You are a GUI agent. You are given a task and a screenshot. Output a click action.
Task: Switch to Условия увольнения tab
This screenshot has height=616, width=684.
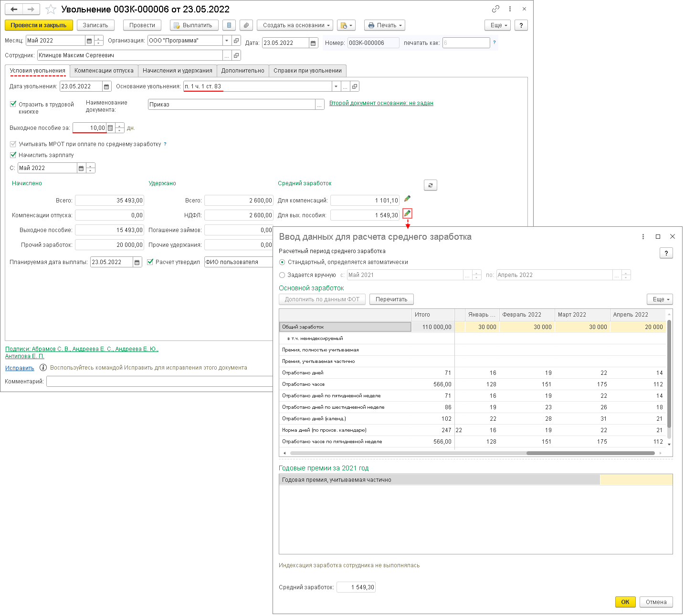37,71
